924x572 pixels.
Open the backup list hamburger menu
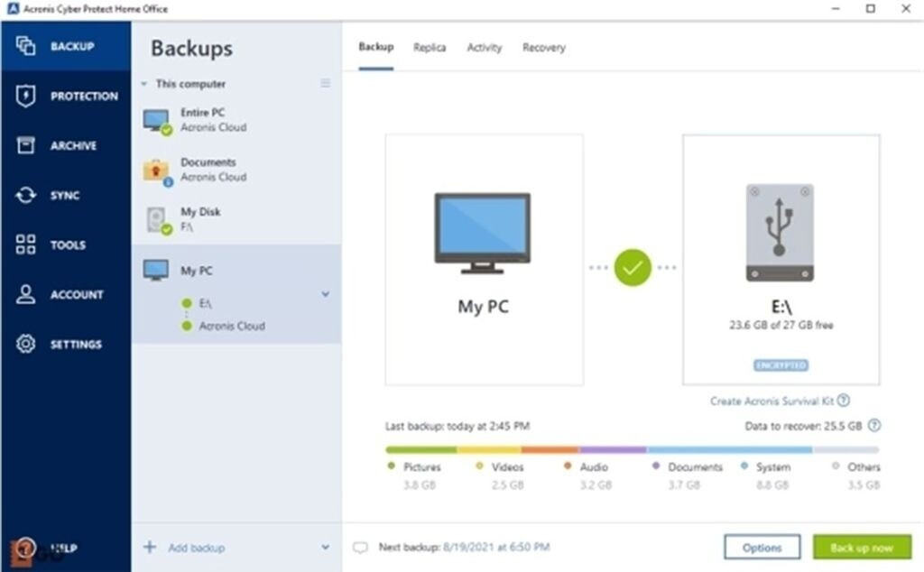[326, 84]
